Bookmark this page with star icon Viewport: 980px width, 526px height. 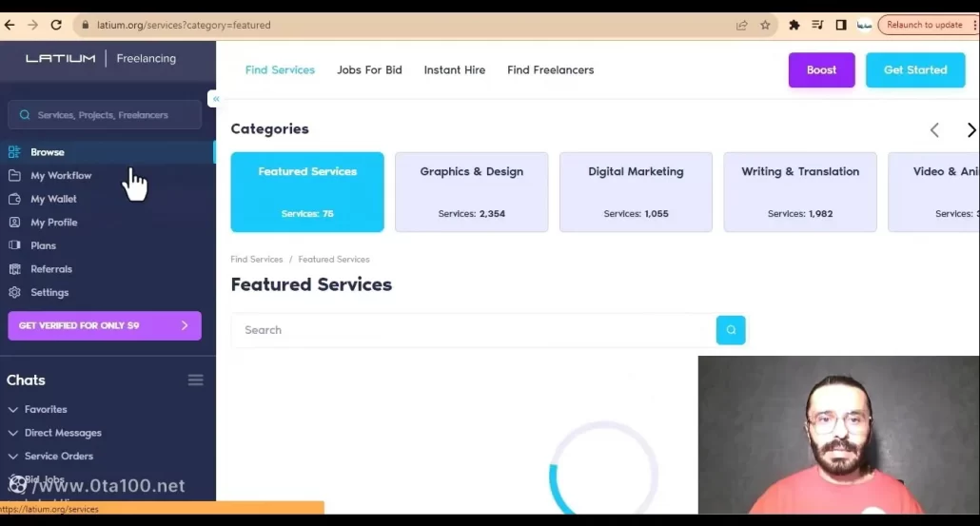click(x=765, y=26)
